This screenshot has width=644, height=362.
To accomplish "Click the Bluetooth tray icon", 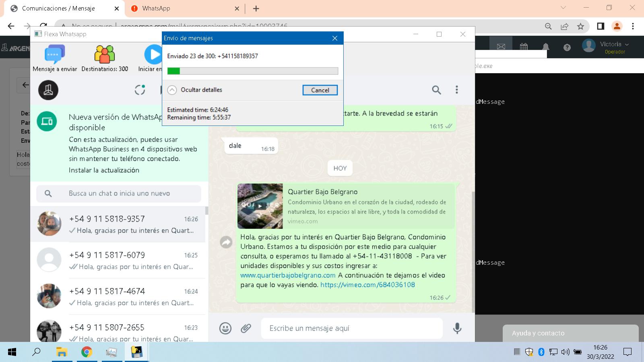I will coord(541,352).
